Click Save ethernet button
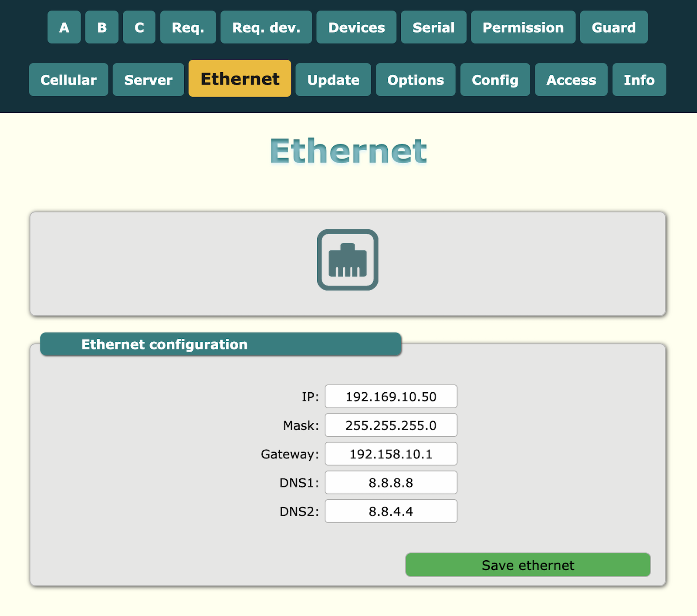Screen dimensions: 697x616 pyautogui.click(x=528, y=565)
